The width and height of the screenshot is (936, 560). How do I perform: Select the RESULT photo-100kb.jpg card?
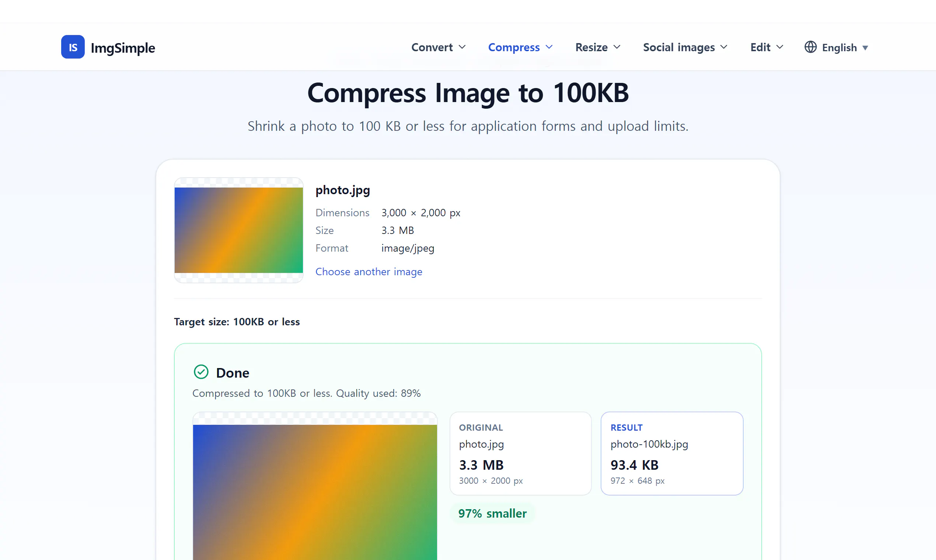coord(672,454)
